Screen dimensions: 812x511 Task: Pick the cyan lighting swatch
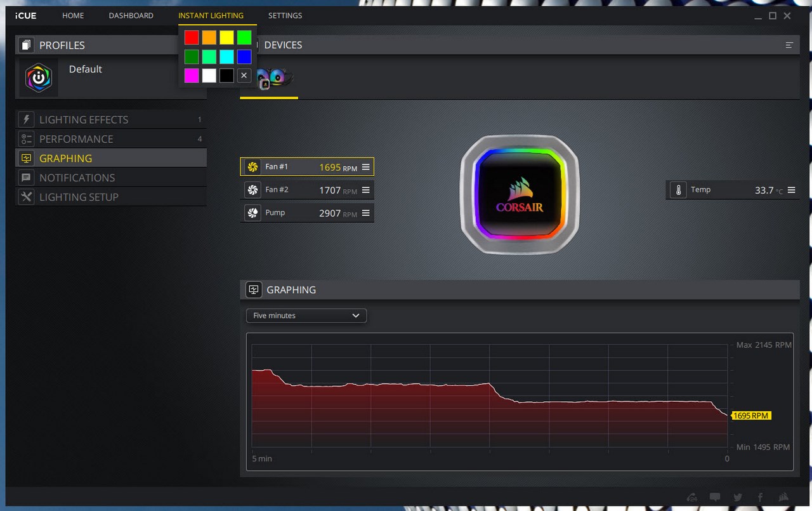(x=226, y=57)
